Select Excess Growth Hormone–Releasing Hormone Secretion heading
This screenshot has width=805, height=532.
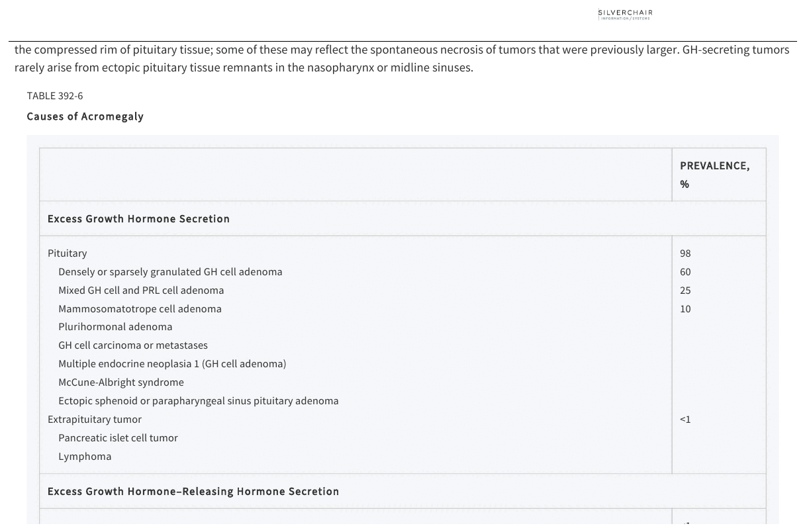193,492
